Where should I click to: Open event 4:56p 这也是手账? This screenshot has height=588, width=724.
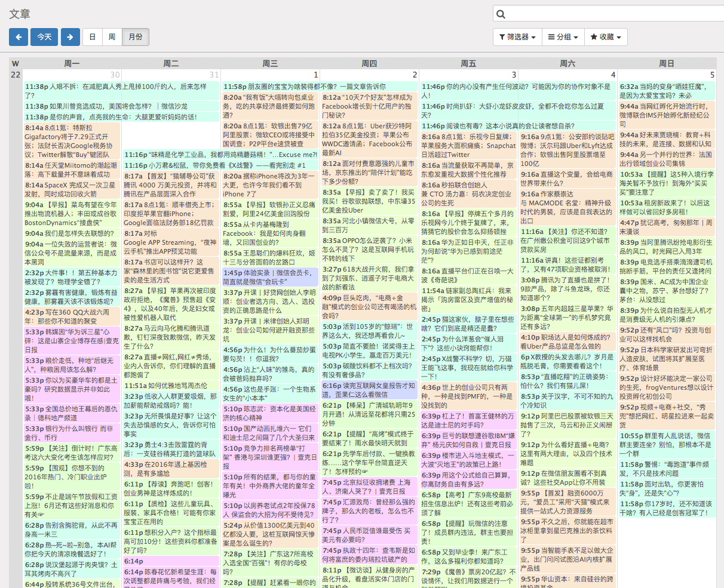coord(270,393)
